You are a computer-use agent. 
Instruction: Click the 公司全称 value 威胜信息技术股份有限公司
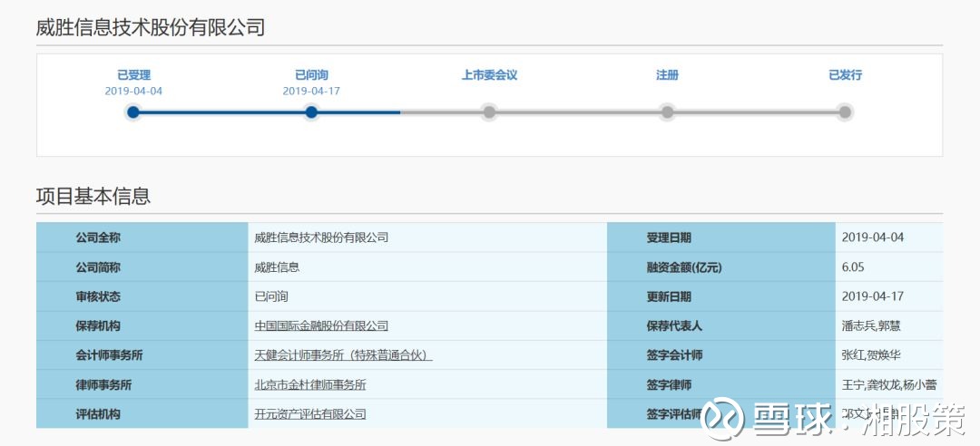pyautogui.click(x=321, y=238)
